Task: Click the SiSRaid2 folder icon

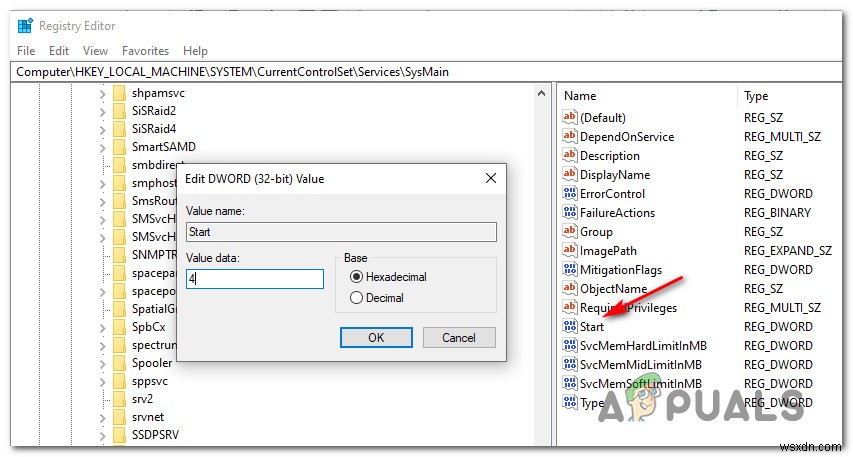Action: (x=119, y=111)
